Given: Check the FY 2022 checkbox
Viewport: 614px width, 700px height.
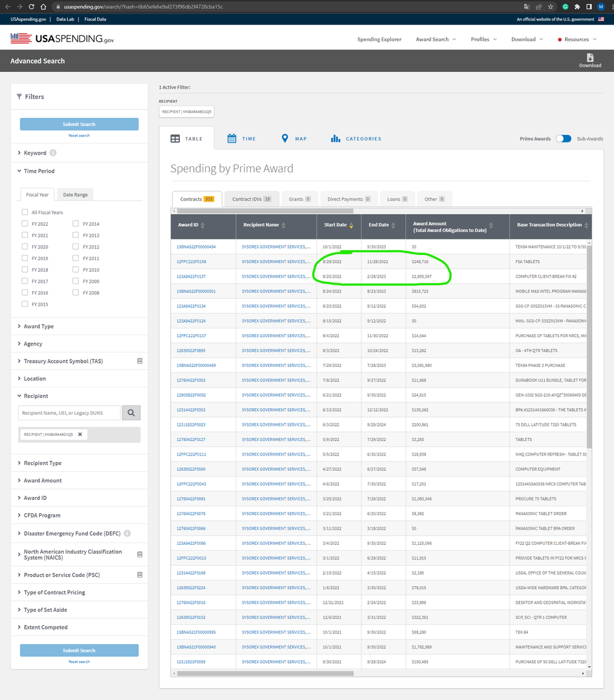Looking at the screenshot, I should [x=25, y=223].
